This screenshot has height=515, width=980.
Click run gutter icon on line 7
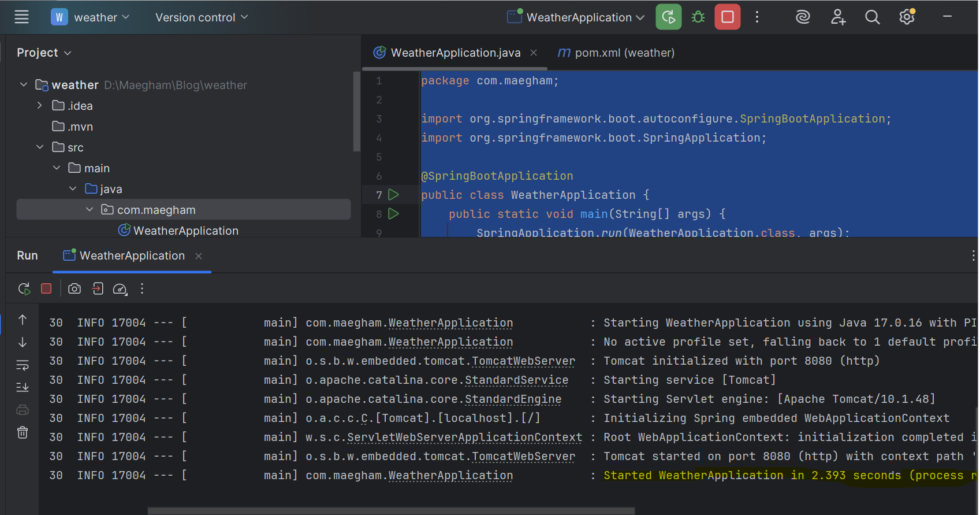pos(394,195)
